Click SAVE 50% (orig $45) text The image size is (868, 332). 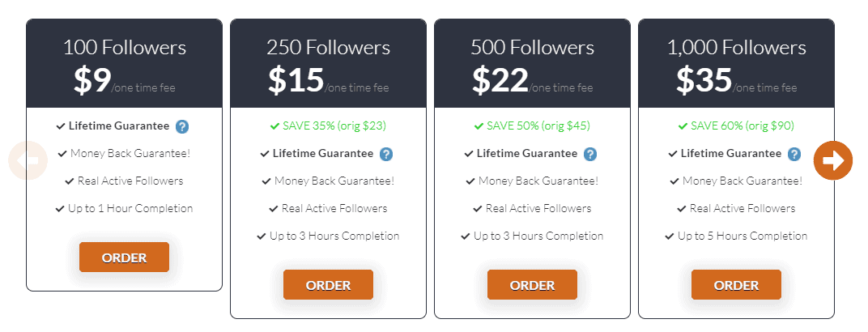tap(538, 126)
